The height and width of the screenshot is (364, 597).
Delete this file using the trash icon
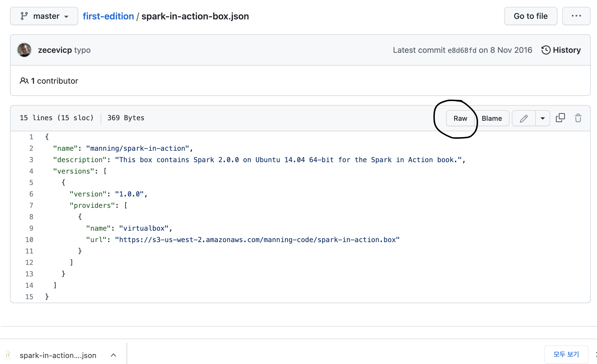(x=578, y=118)
